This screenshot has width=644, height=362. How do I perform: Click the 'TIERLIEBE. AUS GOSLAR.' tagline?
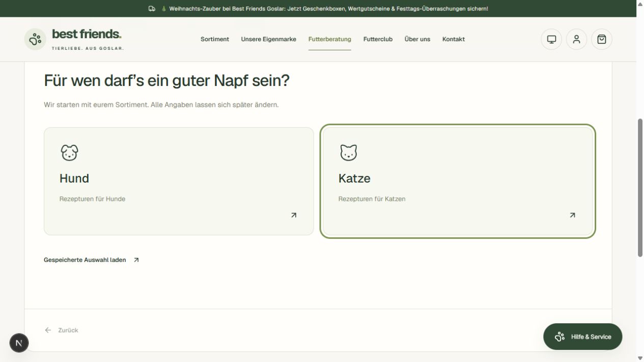pos(88,48)
